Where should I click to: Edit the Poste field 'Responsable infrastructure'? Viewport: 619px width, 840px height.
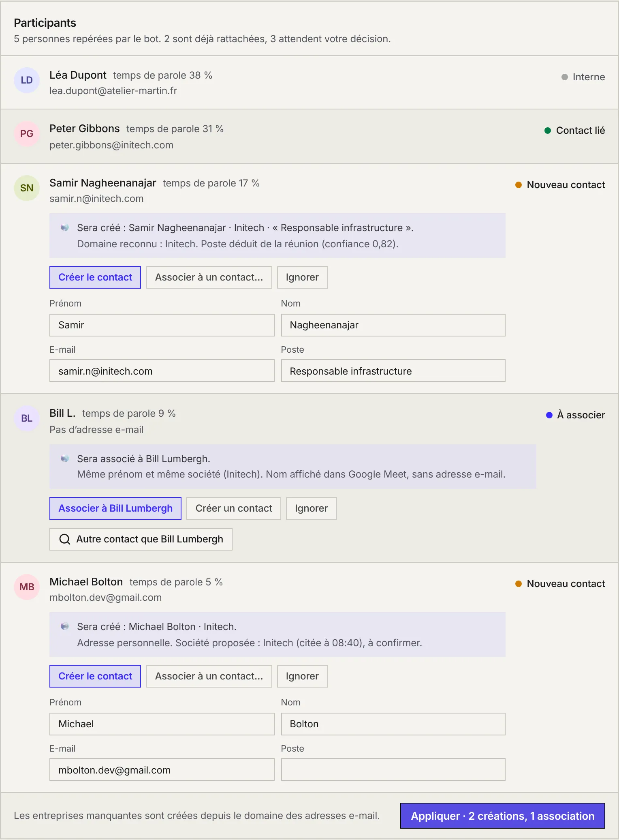click(x=393, y=371)
